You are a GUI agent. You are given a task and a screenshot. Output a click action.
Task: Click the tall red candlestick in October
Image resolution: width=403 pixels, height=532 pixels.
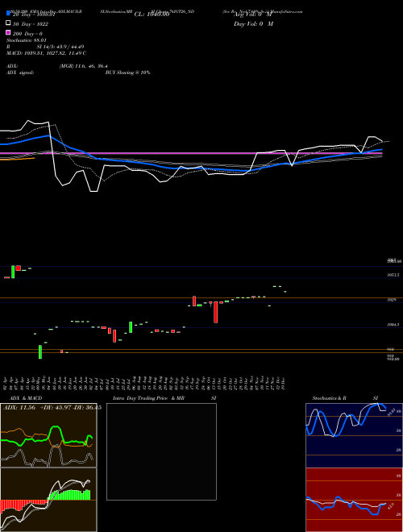click(x=215, y=312)
